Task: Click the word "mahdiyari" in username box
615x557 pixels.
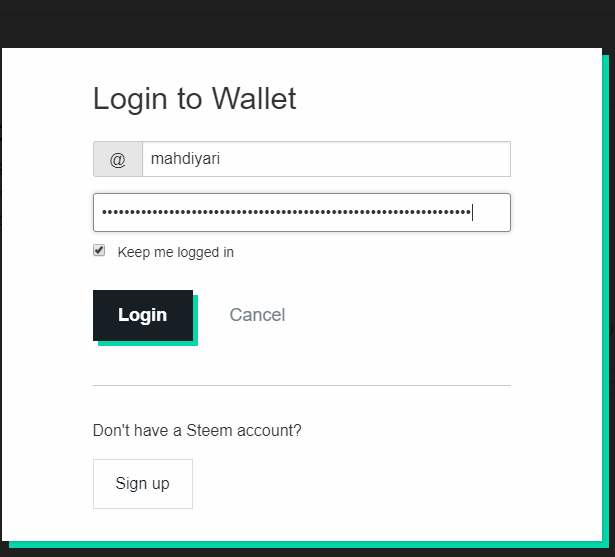Action: point(185,159)
